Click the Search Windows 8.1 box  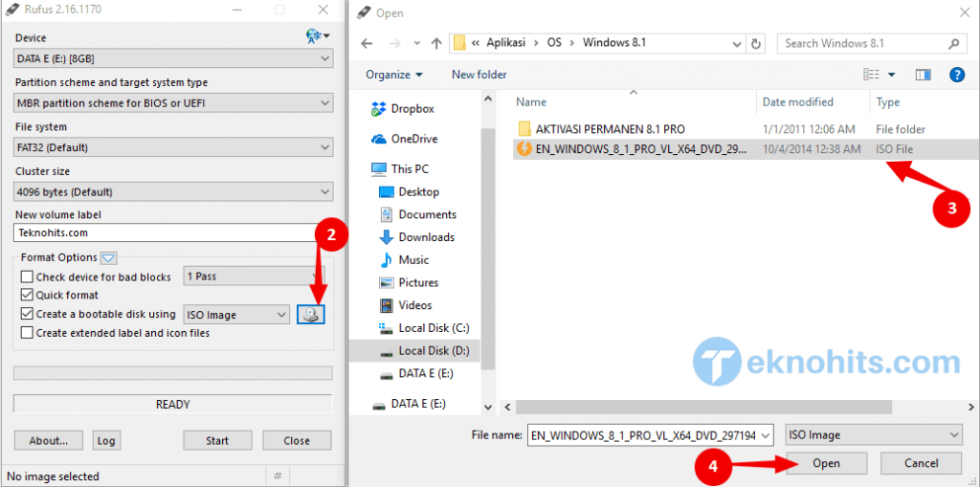point(871,44)
